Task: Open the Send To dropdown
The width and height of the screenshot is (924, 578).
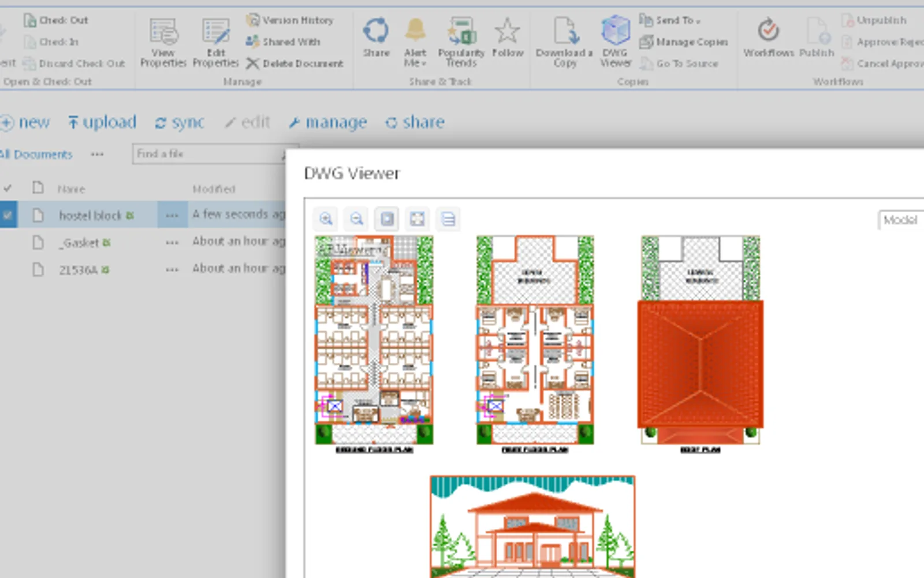Action: click(x=670, y=20)
